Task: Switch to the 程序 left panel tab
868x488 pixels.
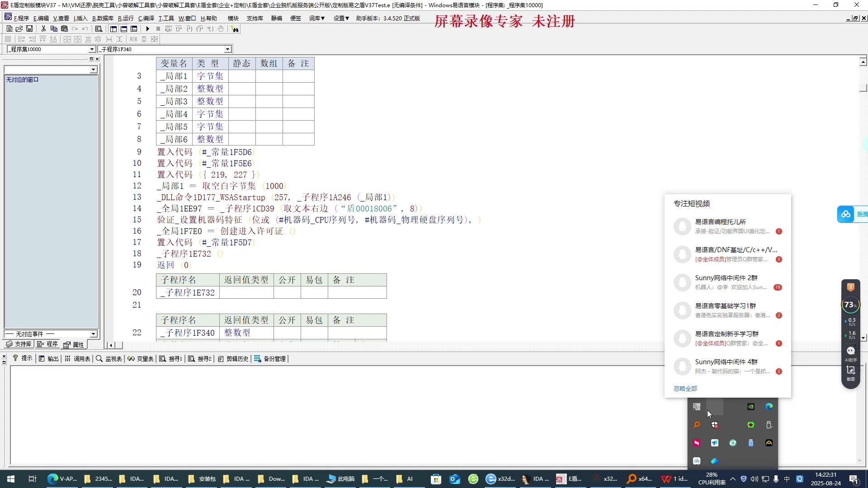Action: [48, 344]
